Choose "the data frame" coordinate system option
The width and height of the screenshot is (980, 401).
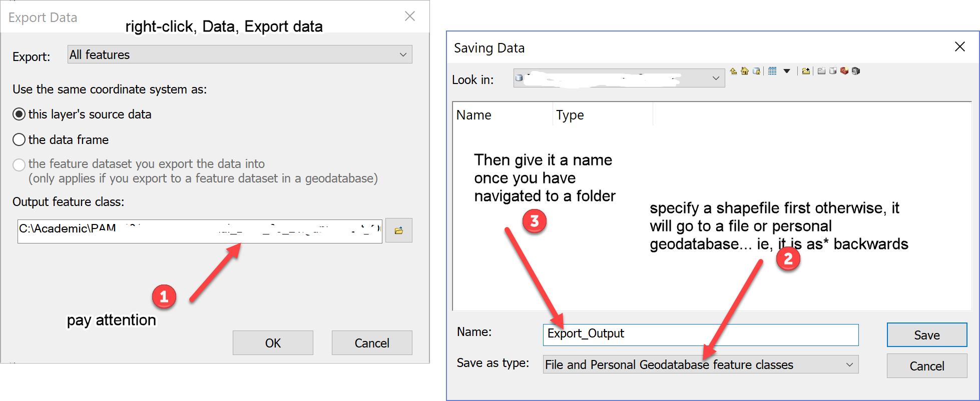(x=19, y=139)
